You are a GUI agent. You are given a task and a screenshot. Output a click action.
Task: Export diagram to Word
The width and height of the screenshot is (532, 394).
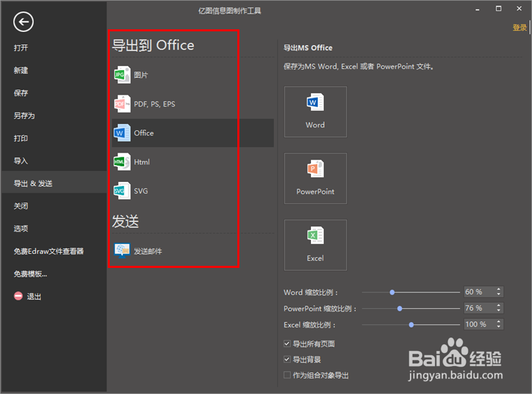(x=316, y=112)
